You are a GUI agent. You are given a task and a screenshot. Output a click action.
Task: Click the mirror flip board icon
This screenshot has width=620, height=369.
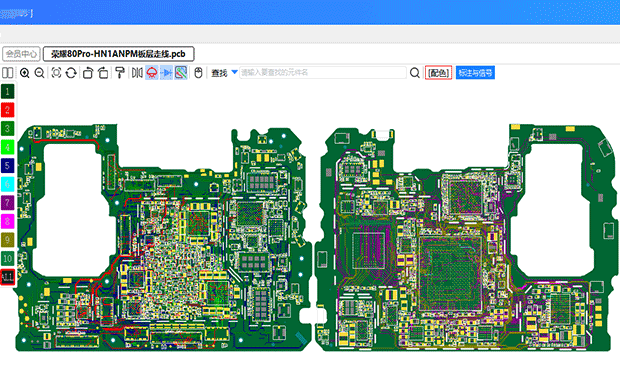[x=137, y=73]
